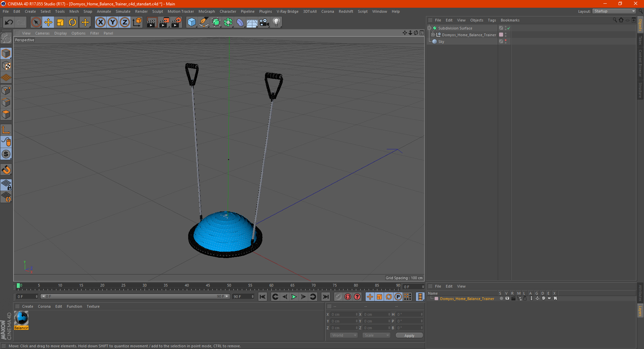Add a Cube primitive object

click(192, 22)
